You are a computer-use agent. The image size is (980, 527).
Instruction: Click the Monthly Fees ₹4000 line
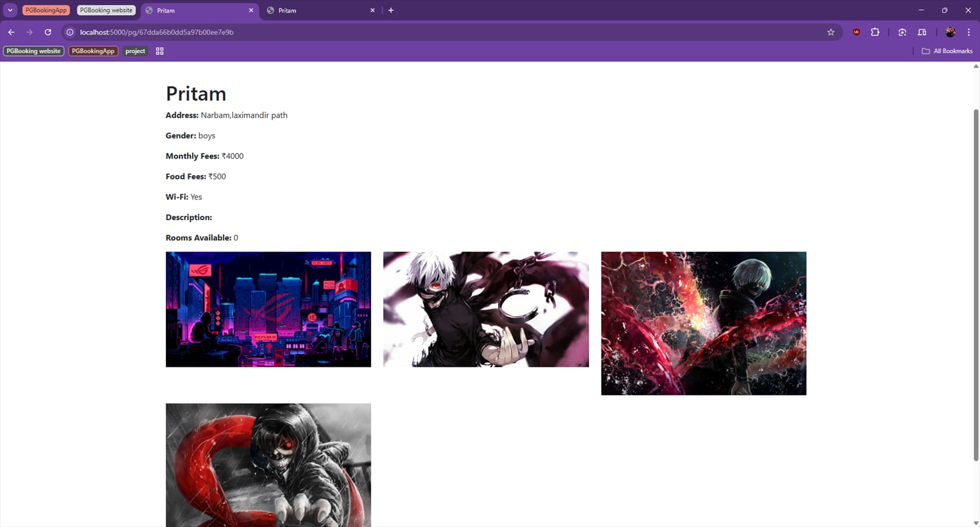(x=204, y=156)
